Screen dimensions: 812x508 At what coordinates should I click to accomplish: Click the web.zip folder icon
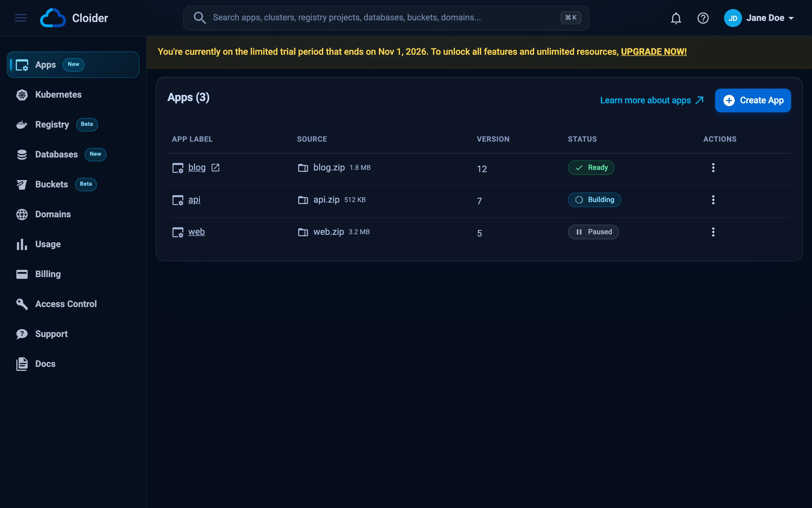pyautogui.click(x=303, y=232)
